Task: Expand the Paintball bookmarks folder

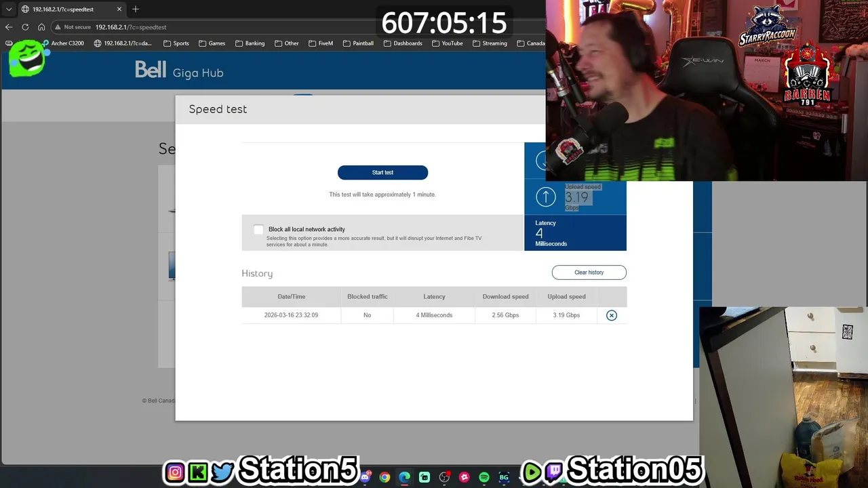Action: tap(359, 43)
